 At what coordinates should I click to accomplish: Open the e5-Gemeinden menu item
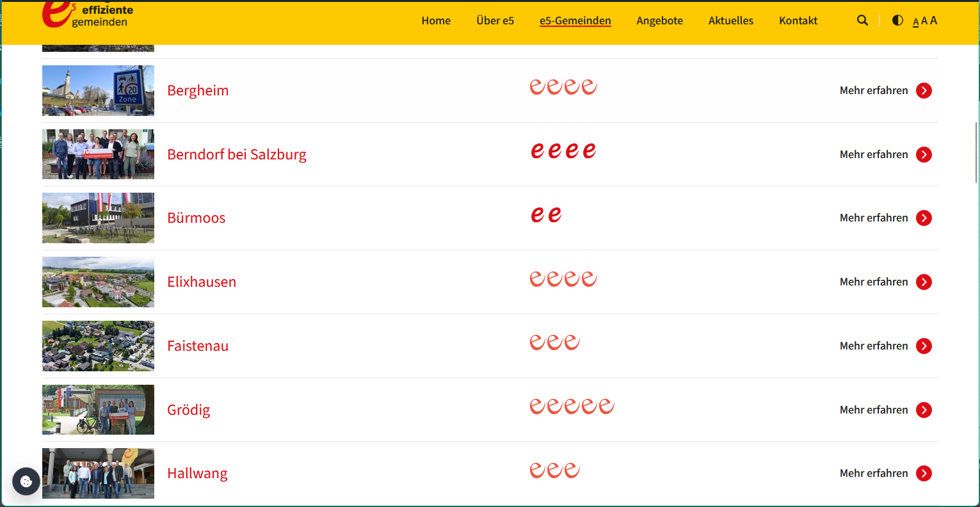575,20
